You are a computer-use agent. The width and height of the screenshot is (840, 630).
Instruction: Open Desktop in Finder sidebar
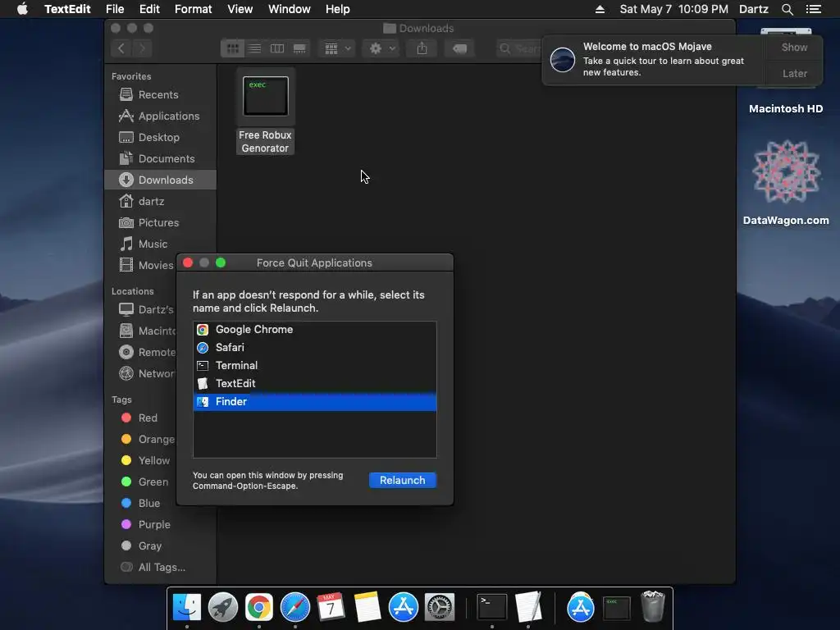coord(160,137)
